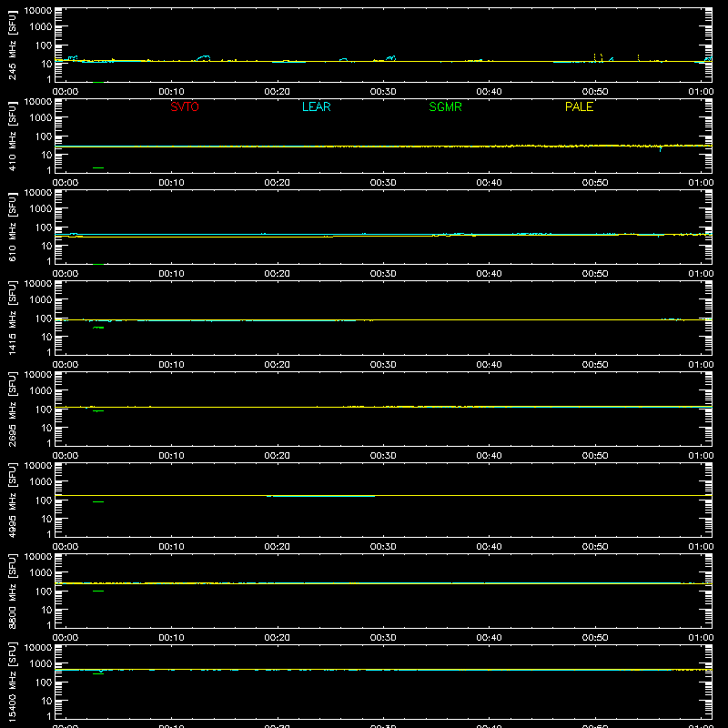
Task: Select the 1415 MHz [SFU] axis label
Action: click(12, 318)
